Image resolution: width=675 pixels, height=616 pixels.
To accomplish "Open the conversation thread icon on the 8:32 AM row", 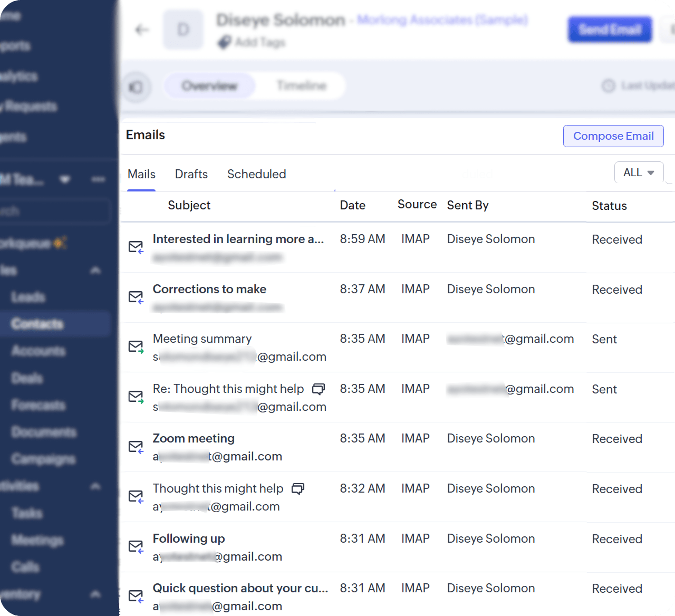I will 298,489.
